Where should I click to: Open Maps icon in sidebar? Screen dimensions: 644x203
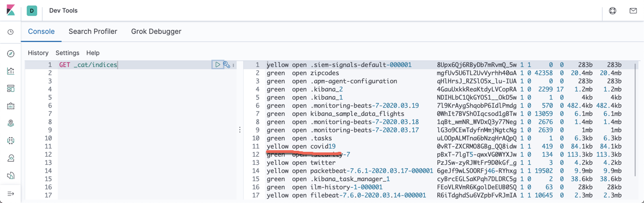coord(11,123)
